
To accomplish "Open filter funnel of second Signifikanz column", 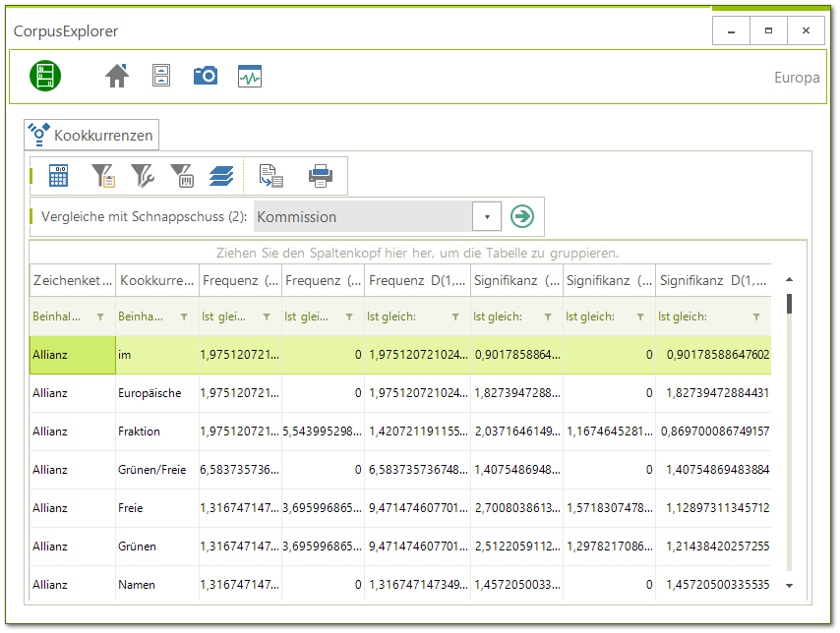I will click(640, 317).
